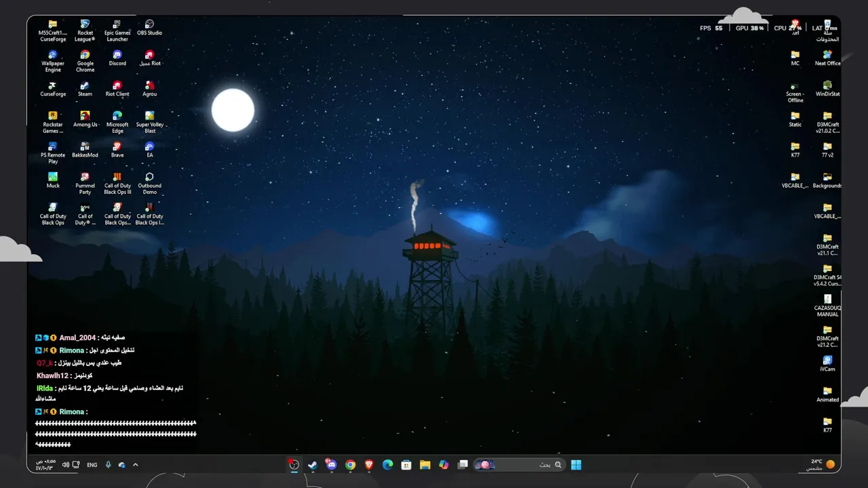Open Google Chrome desktop shortcut
The width and height of the screenshot is (868, 488).
click(x=85, y=61)
